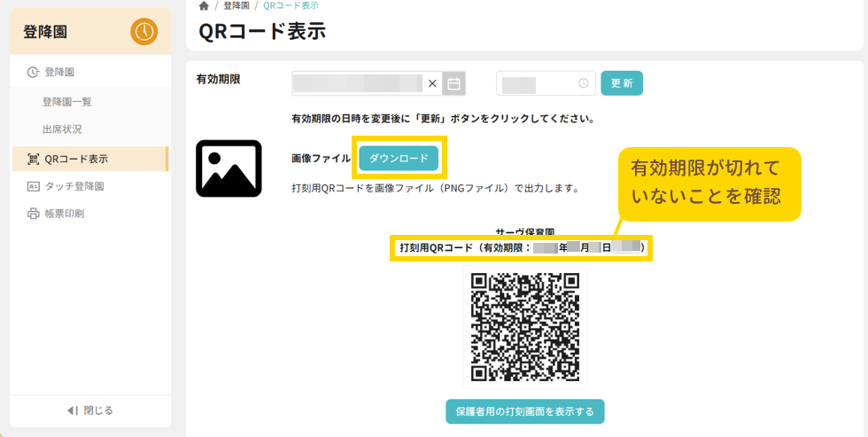This screenshot has width=868, height=437.
Task: Select 帳票印刷 menu item
Action: [x=71, y=214]
